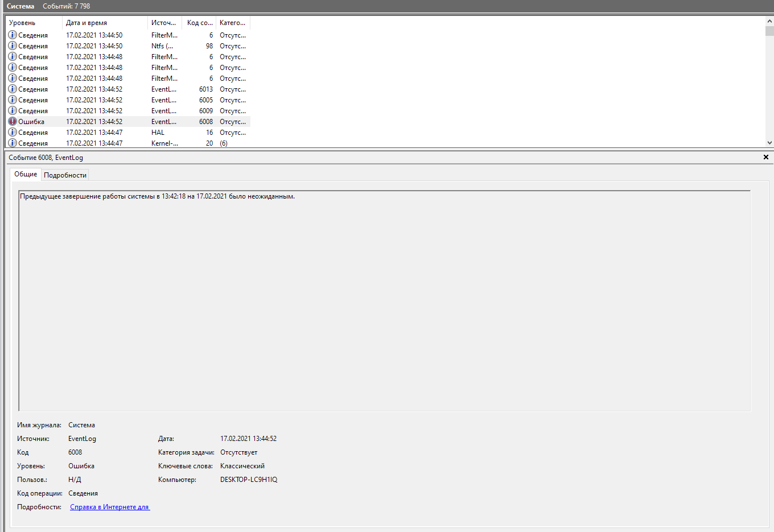Sort by the Код со... column header
Viewport: 774px width, 532px height.
(x=199, y=23)
